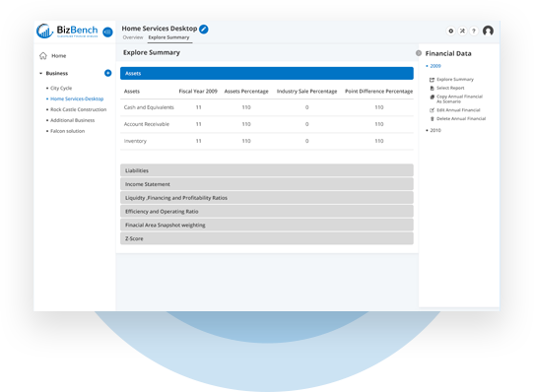Screen dimensions: 534x392
Task: Switch to the Overview tab
Action: tap(133, 37)
